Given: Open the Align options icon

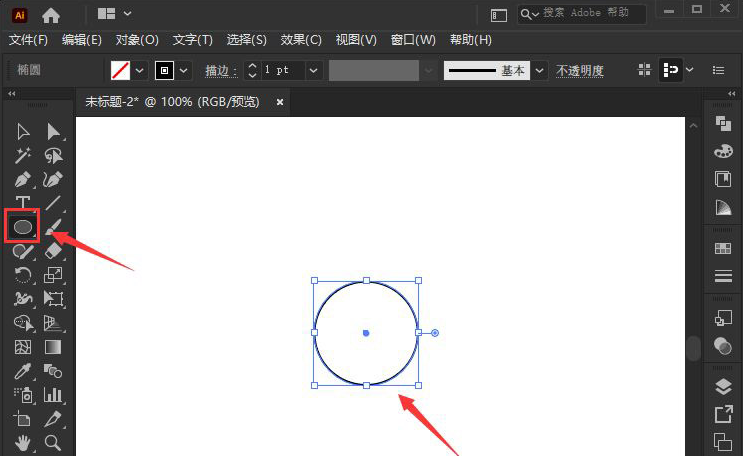Looking at the screenshot, I should 644,70.
